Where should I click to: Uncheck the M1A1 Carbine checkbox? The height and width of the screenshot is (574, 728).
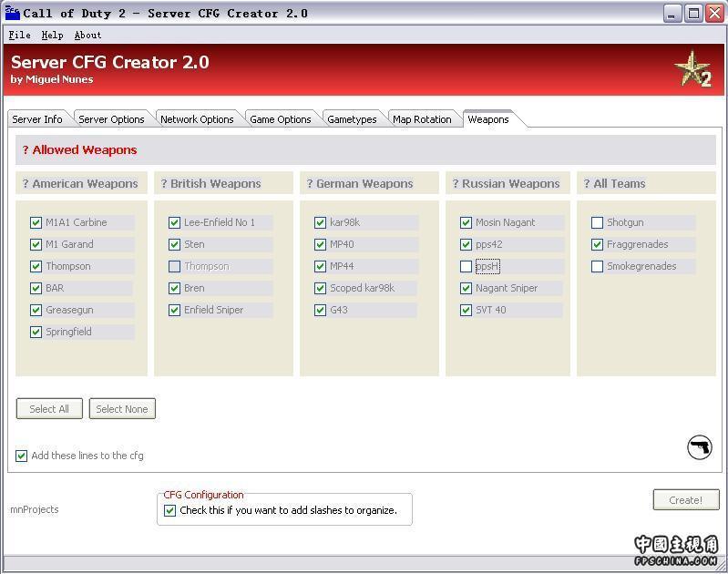(36, 222)
